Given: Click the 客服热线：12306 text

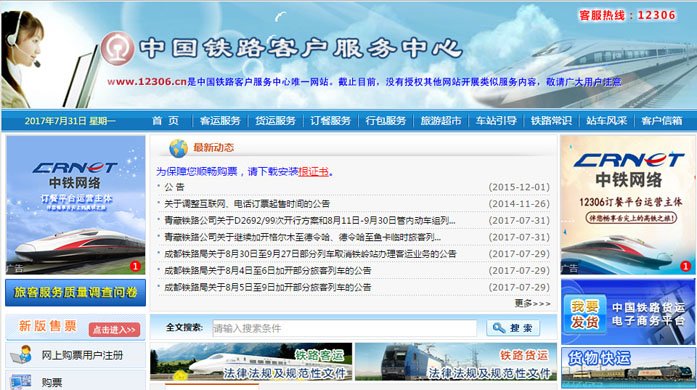Looking at the screenshot, I should (627, 15).
